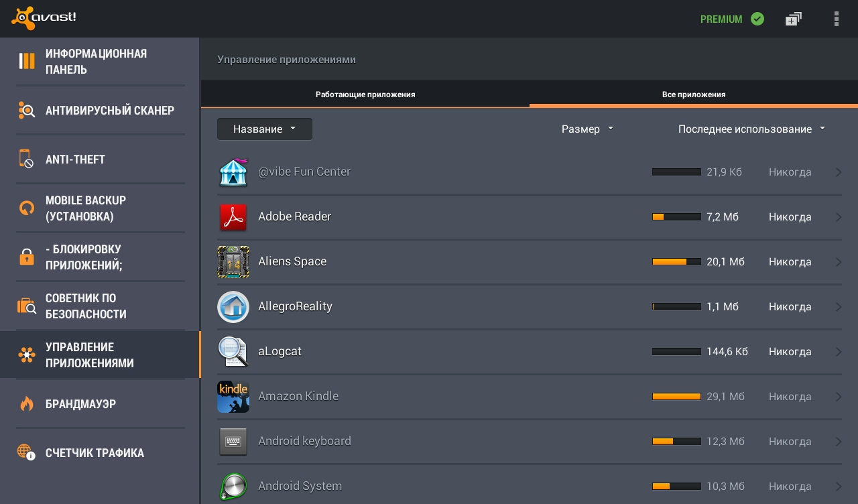Screen dimensions: 858x504
Task: Open the overflow menu with three dots
Action: point(837,19)
